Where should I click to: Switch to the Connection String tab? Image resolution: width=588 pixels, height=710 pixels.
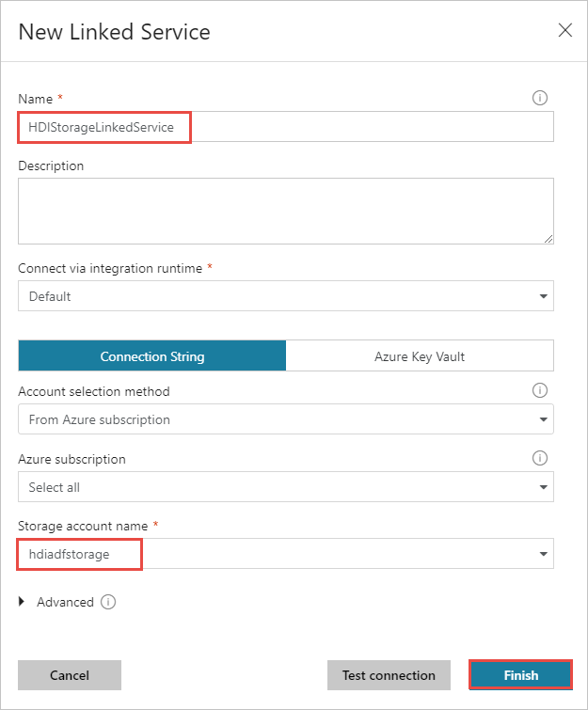(152, 356)
